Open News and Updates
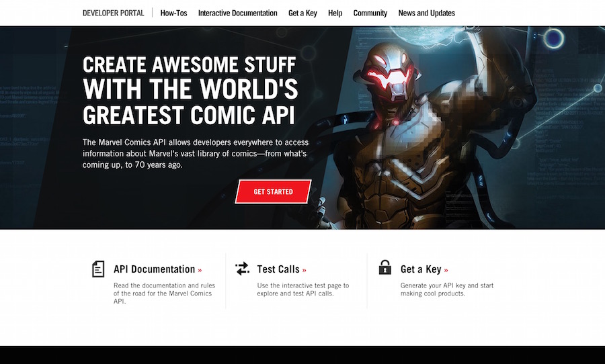 point(426,13)
